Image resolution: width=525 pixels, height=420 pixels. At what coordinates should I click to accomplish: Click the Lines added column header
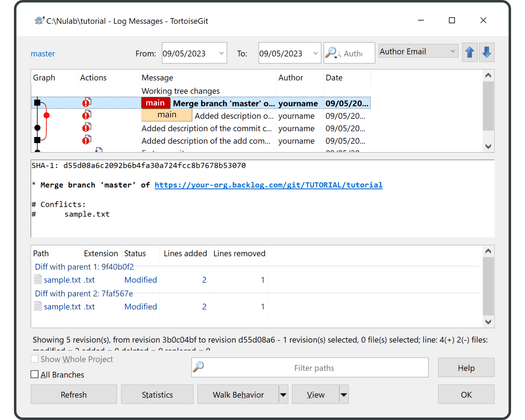pyautogui.click(x=185, y=253)
